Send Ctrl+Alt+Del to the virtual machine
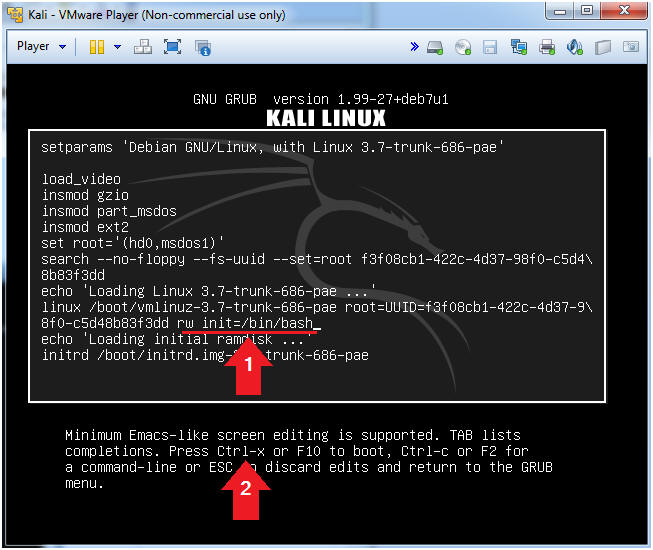This screenshot has width=653, height=550. coord(143,47)
